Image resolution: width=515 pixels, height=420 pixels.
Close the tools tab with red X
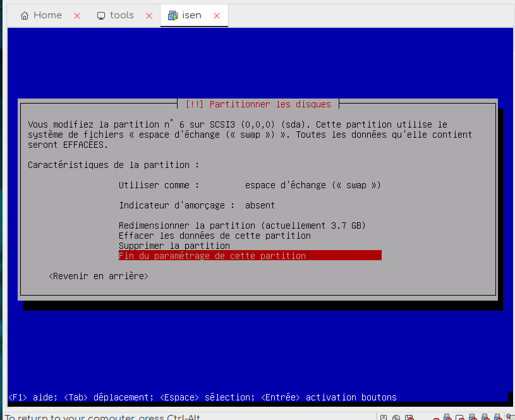[x=149, y=16]
